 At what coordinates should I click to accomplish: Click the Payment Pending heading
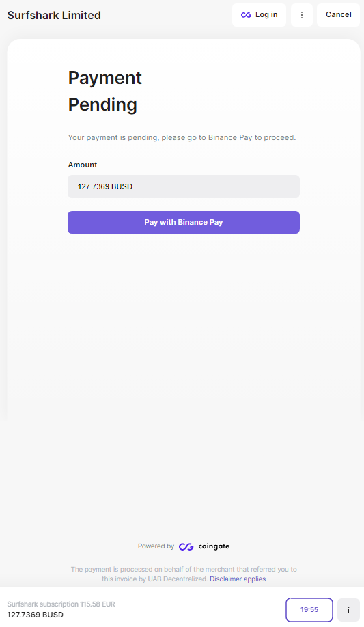click(x=104, y=91)
